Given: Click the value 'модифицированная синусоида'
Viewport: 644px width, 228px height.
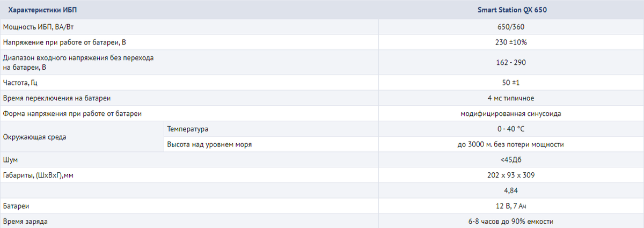Looking at the screenshot, I should [x=511, y=114].
